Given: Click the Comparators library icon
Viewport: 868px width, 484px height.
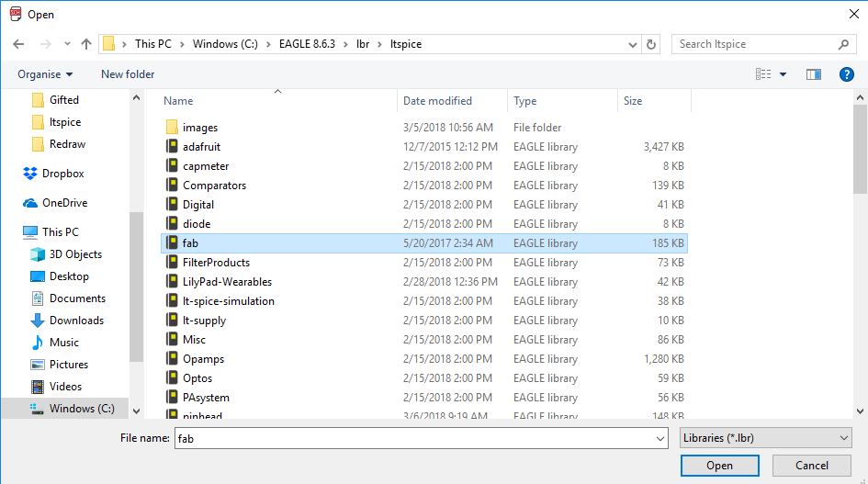Looking at the screenshot, I should click(172, 186).
